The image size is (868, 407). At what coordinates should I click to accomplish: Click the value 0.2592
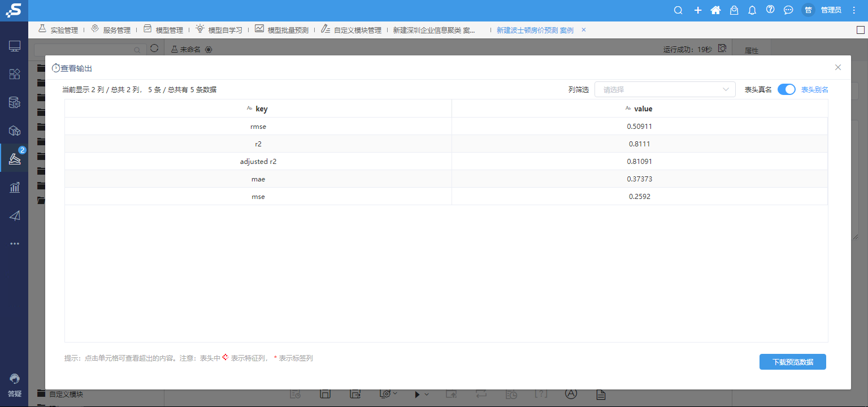click(640, 196)
